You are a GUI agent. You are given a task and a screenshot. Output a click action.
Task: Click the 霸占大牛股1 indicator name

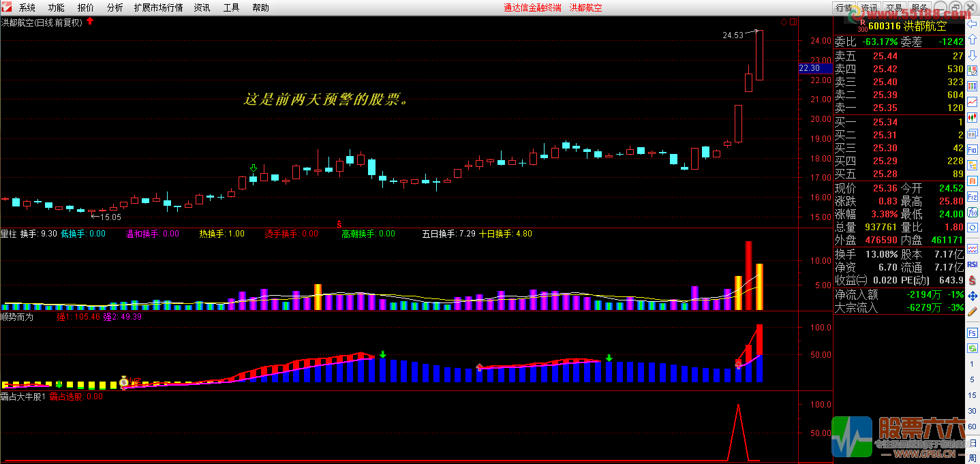23,397
